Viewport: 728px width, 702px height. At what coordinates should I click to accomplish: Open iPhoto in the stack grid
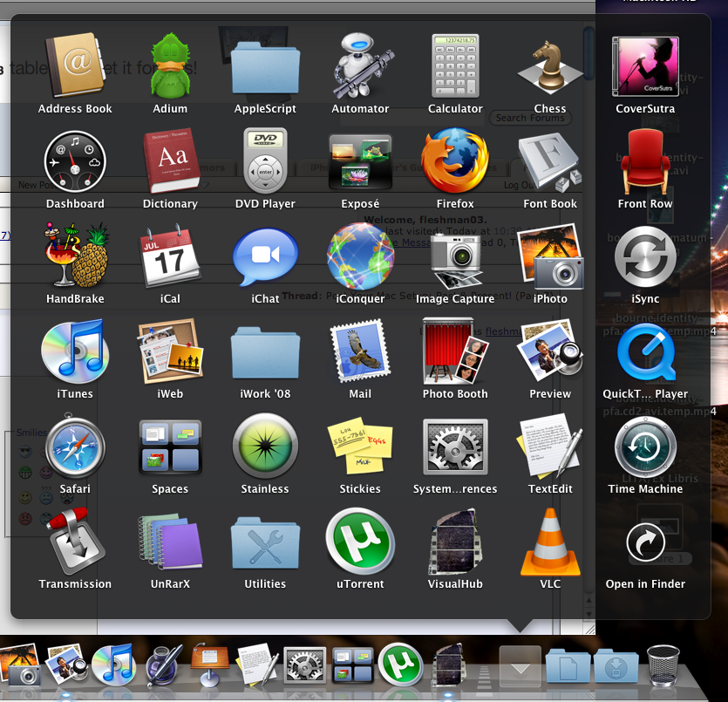pos(551,256)
